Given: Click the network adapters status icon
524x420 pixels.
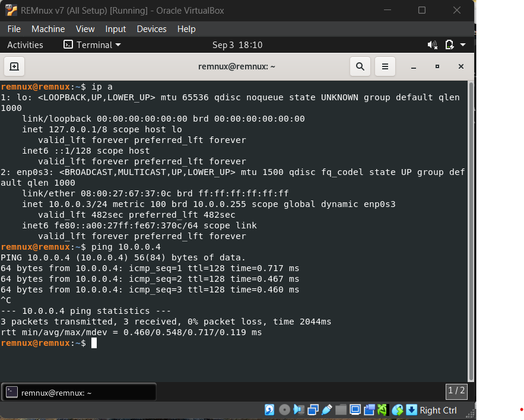Looking at the screenshot, I should point(313,410).
